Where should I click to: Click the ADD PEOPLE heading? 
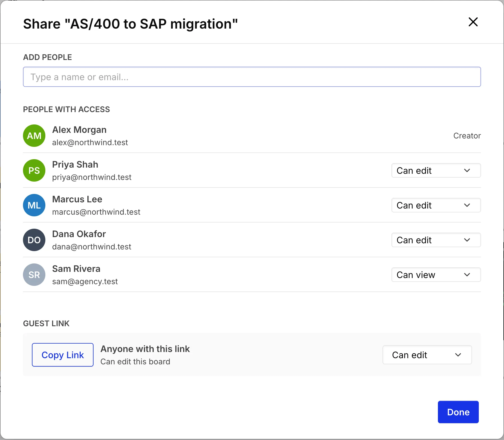tap(47, 57)
